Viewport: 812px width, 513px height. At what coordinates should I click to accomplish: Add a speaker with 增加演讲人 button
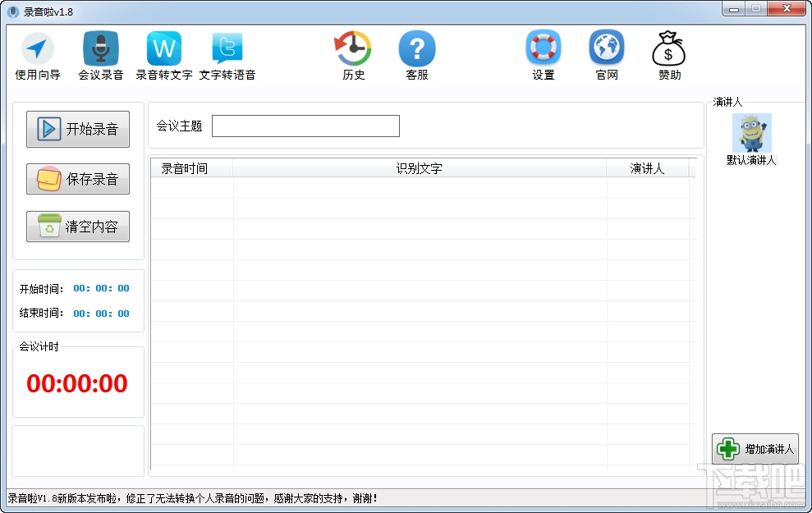[x=756, y=447]
